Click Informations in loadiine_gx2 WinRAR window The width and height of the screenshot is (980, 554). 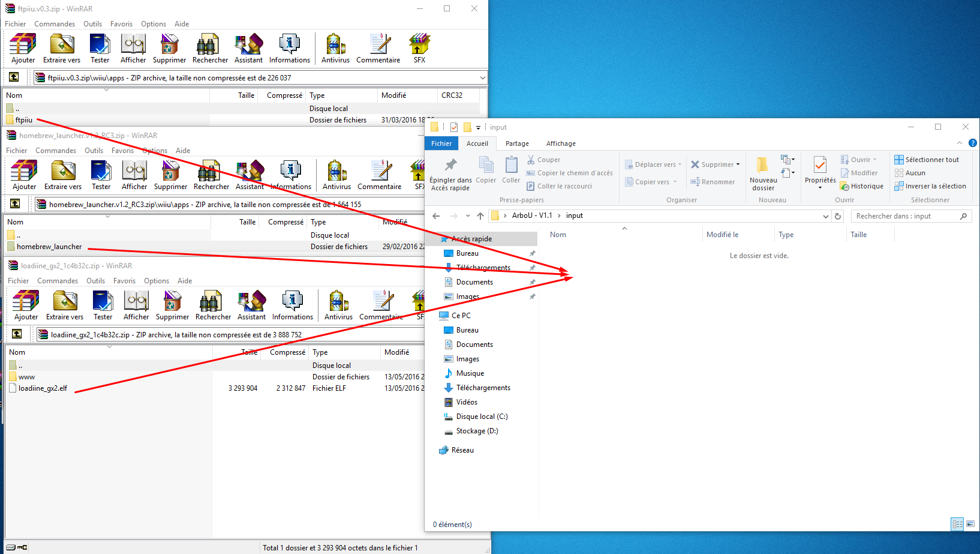(293, 306)
